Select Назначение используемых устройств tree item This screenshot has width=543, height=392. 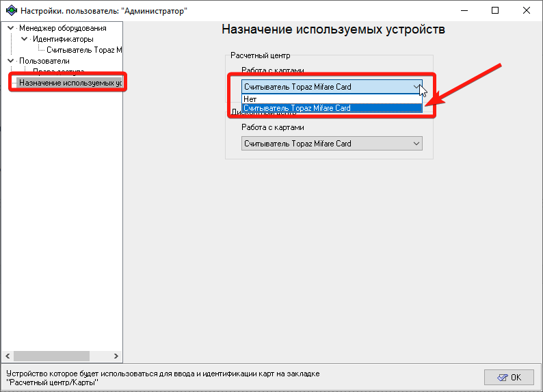pyautogui.click(x=70, y=83)
